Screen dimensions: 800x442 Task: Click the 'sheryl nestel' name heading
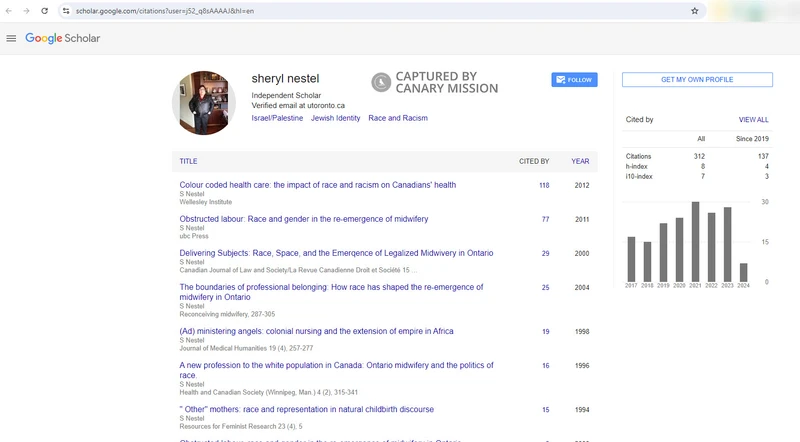point(285,79)
